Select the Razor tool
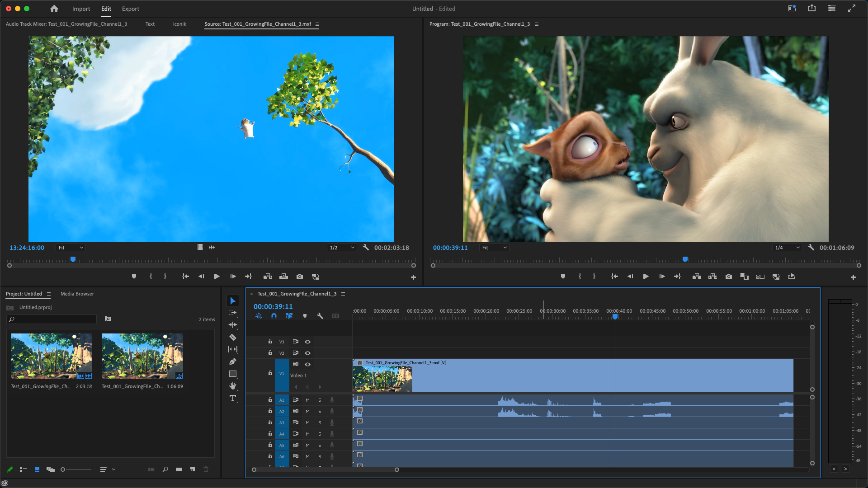 click(x=232, y=337)
